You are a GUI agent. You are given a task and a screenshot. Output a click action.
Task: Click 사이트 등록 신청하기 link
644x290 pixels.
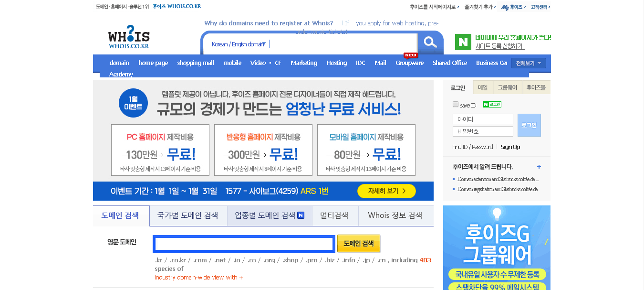coord(499,46)
